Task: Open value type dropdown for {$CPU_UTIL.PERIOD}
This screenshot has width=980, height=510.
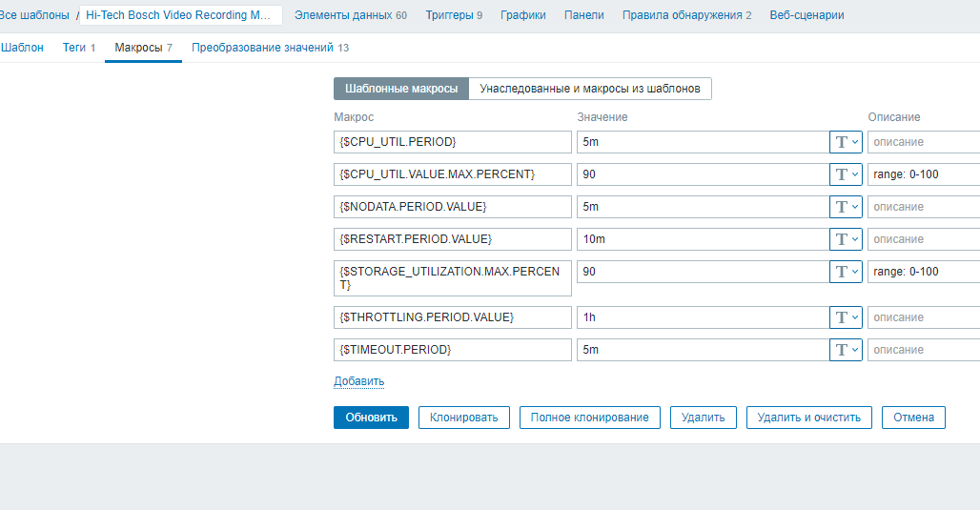Action: click(847, 142)
